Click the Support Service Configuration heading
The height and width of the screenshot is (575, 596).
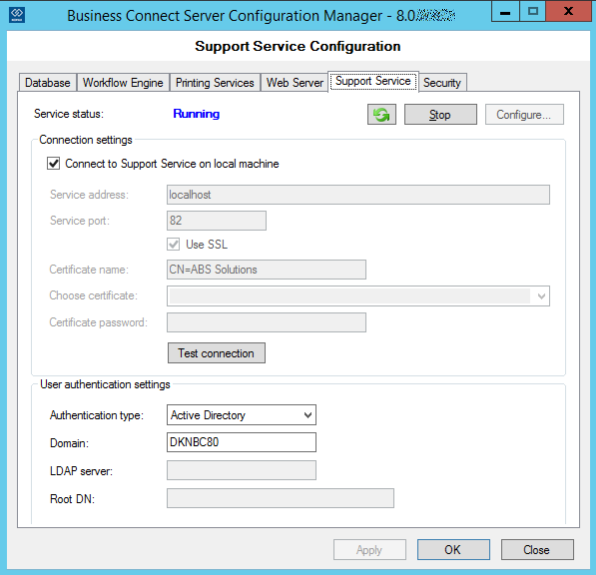pos(298,46)
